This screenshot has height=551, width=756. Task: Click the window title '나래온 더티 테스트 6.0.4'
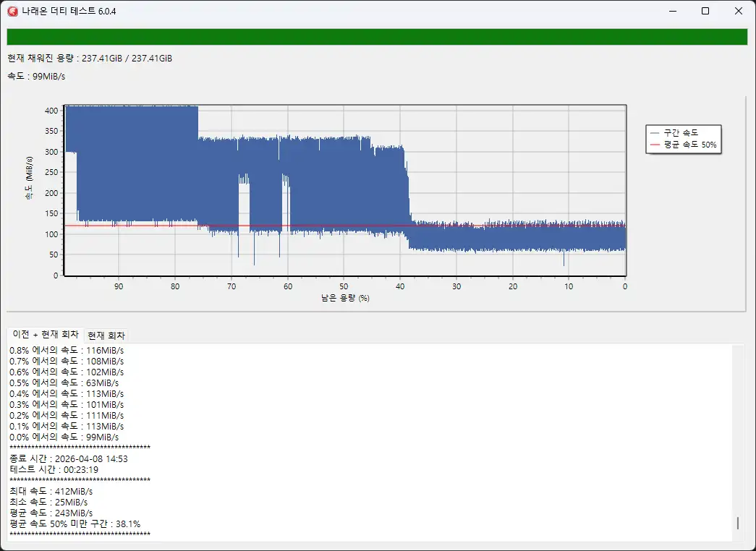(69, 11)
